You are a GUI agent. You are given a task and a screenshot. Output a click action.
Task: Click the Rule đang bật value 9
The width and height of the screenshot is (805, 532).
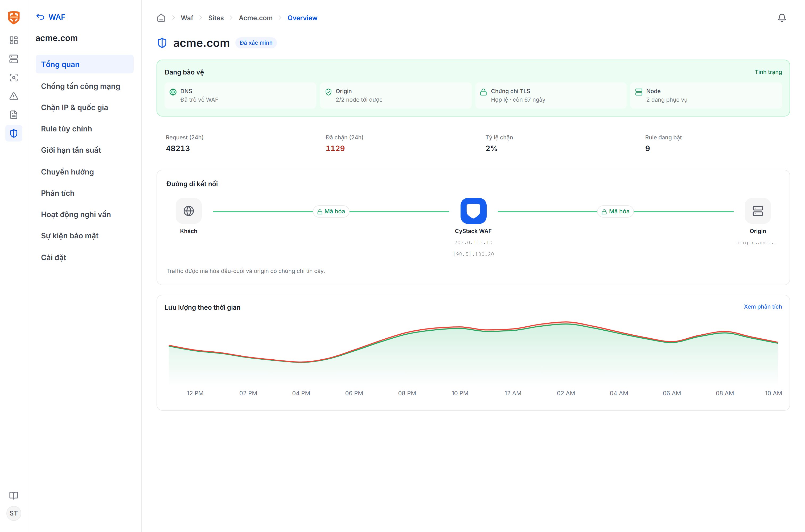point(647,149)
